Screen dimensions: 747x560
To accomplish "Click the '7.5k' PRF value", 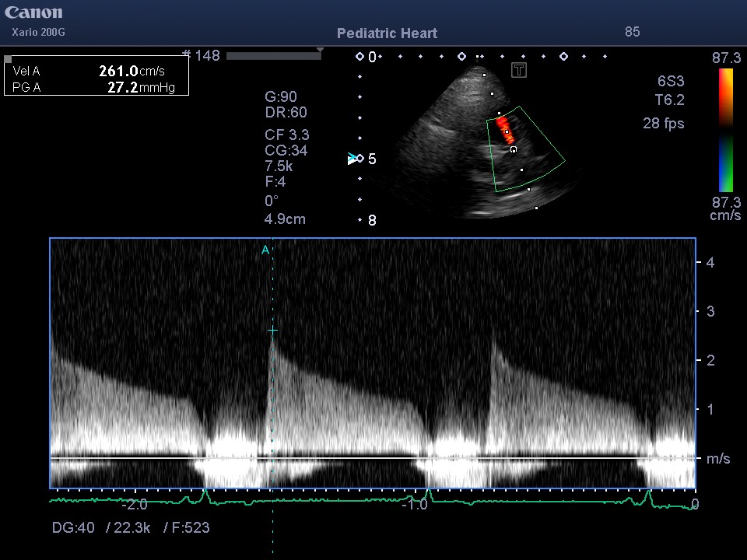I will click(279, 166).
